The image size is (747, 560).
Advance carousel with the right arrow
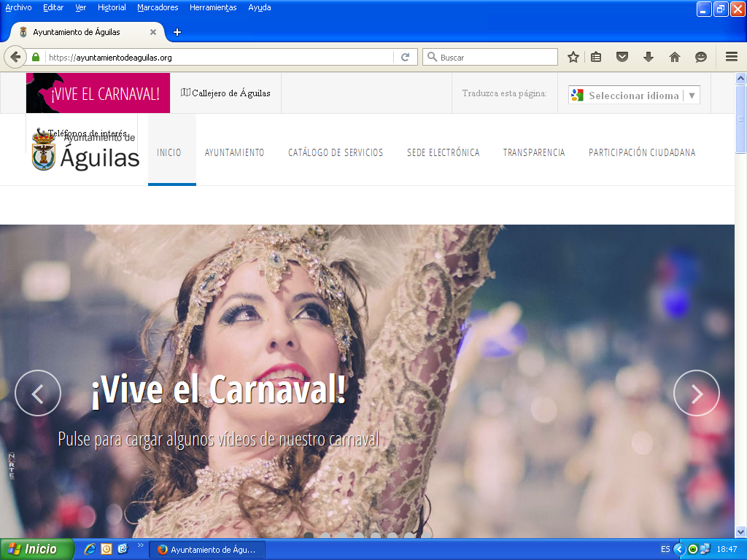pos(697,393)
